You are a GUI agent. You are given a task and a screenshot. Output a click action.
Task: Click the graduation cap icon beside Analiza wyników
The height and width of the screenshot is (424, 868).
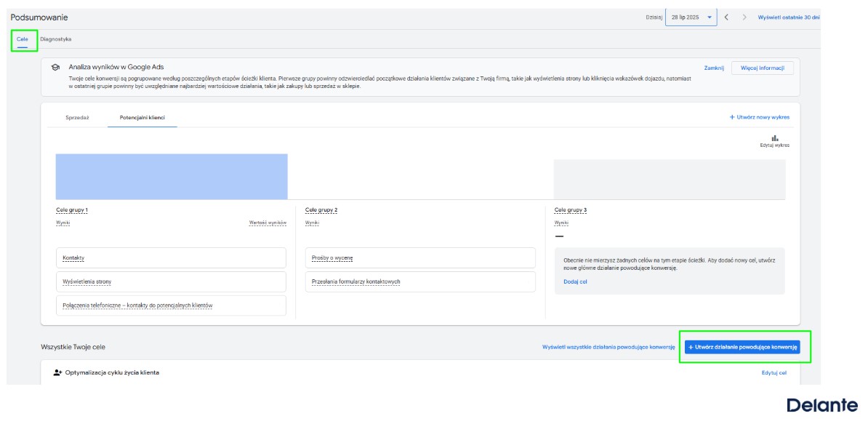(x=55, y=67)
